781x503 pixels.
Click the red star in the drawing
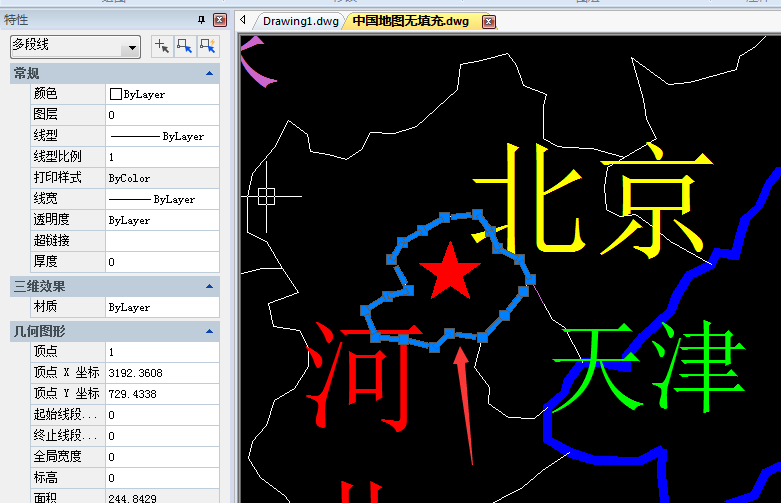pyautogui.click(x=450, y=274)
